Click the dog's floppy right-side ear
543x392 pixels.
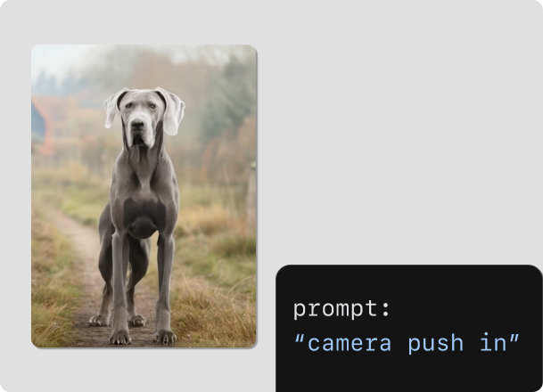click(171, 111)
